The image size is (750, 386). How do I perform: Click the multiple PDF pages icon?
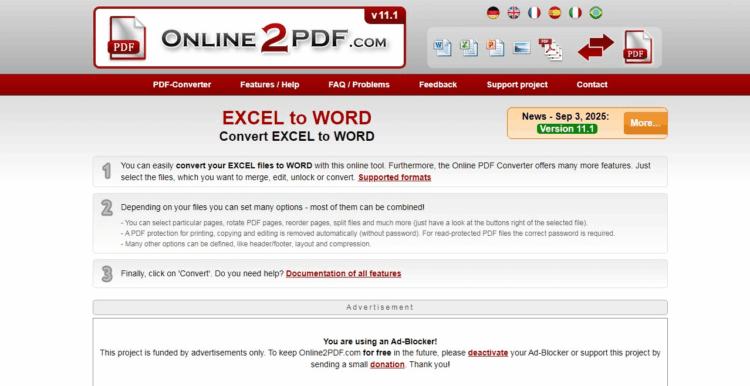(551, 49)
